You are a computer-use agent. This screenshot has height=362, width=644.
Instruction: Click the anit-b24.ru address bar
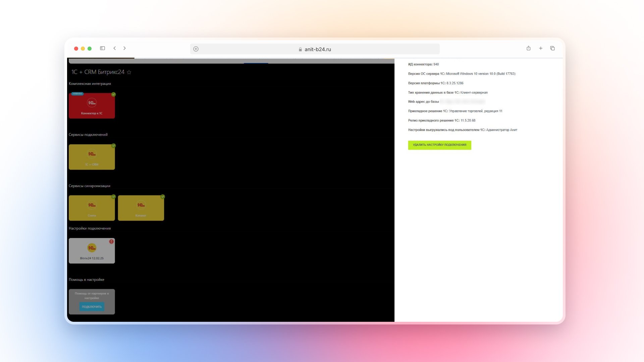(317, 49)
